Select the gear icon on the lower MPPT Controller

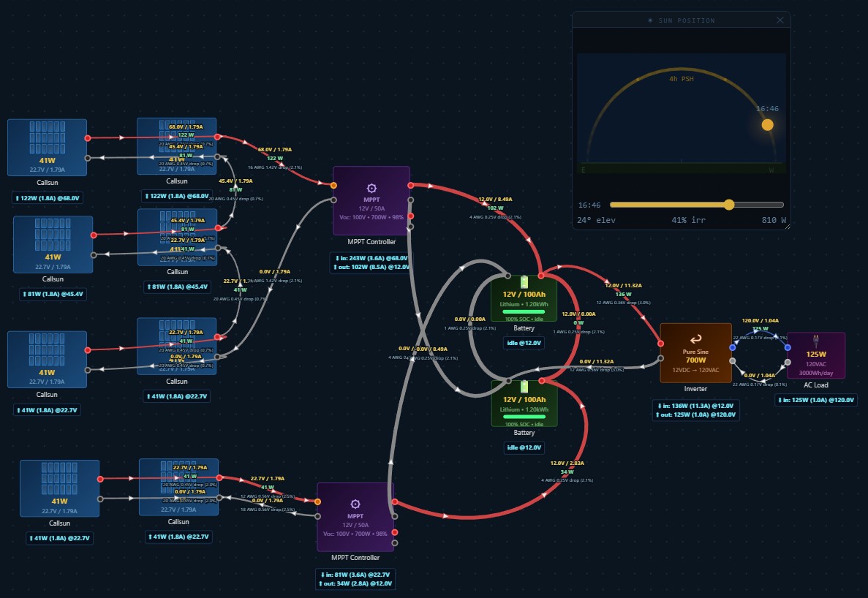[x=355, y=504]
